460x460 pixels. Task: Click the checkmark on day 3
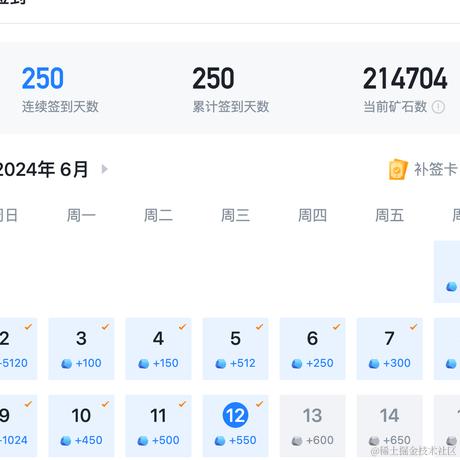coord(105,327)
